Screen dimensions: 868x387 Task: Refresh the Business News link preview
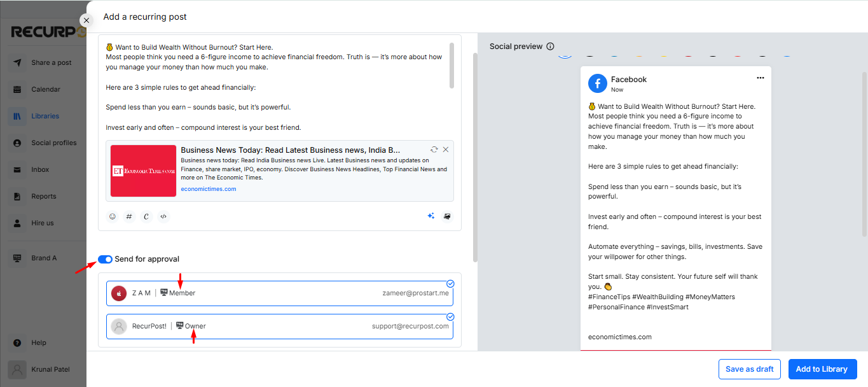coord(434,149)
